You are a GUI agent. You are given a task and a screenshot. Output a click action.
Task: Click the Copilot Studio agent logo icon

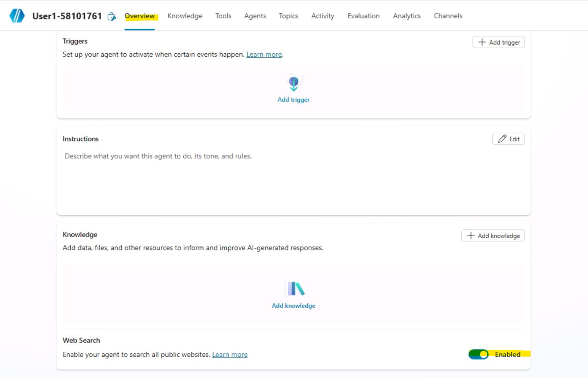[x=17, y=16]
